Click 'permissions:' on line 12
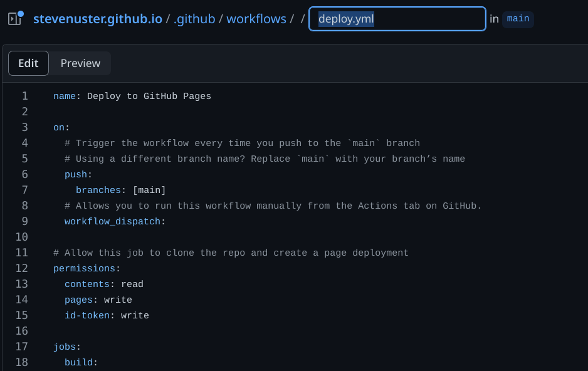588x371 pixels. coord(87,269)
